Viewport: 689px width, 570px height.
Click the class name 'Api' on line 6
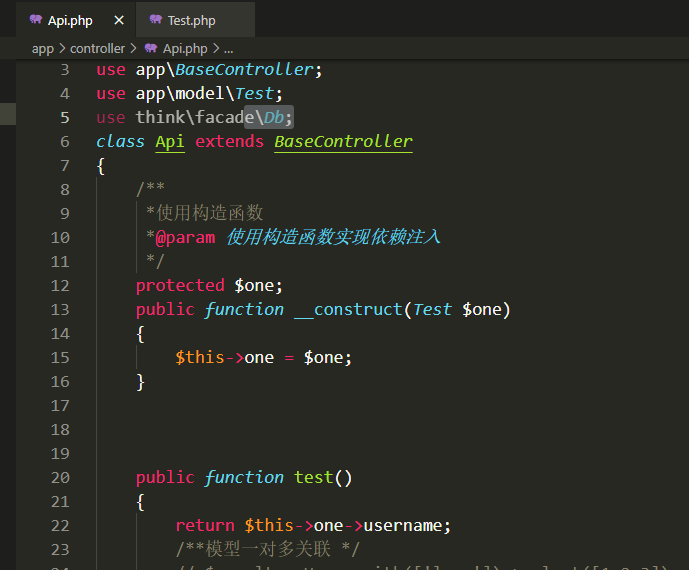pos(170,142)
